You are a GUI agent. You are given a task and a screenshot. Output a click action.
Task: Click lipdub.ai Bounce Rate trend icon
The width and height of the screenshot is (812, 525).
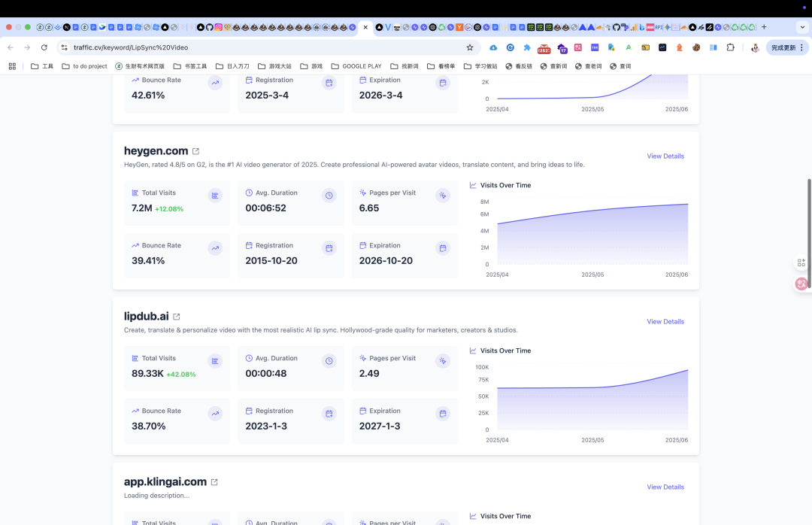point(216,414)
